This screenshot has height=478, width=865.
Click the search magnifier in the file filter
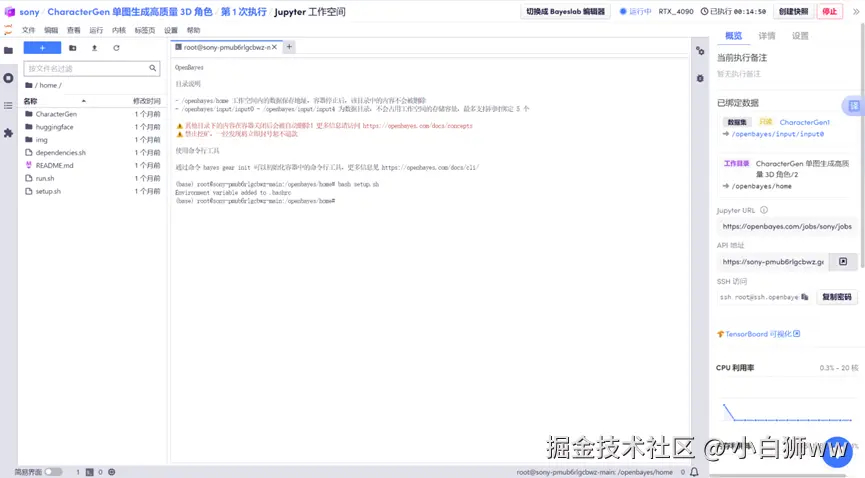tap(152, 68)
